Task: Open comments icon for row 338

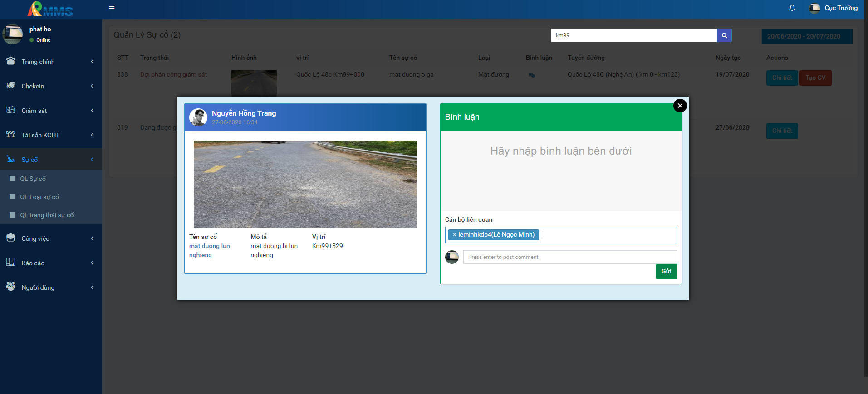Action: pos(532,75)
